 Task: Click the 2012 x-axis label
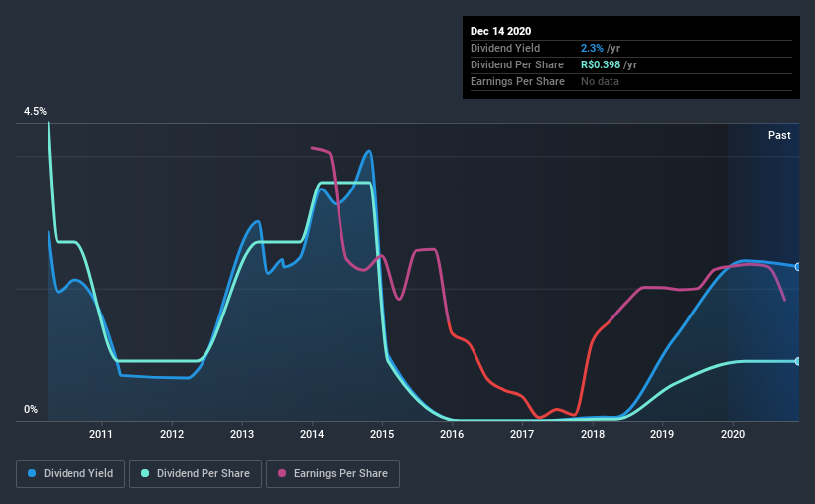pyautogui.click(x=172, y=434)
